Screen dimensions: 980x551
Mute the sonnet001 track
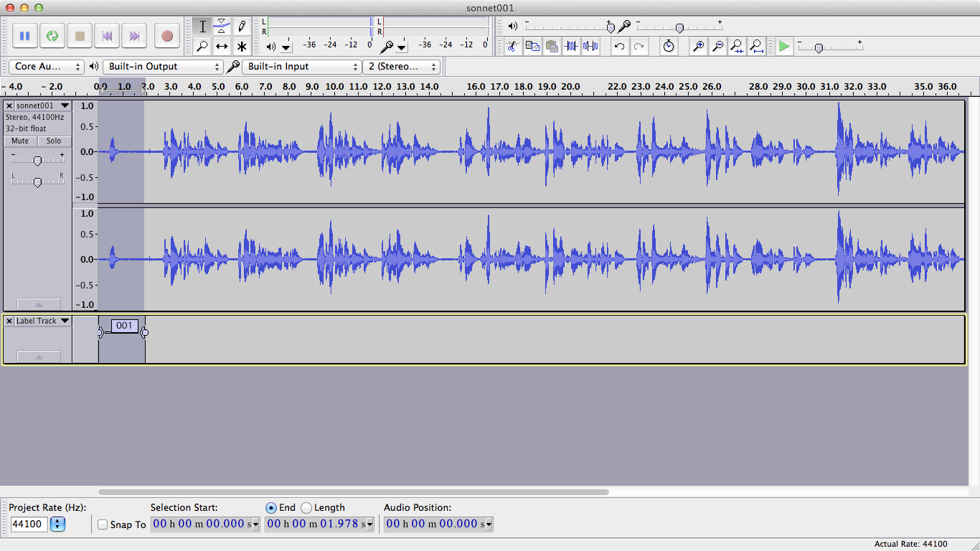[x=20, y=141]
